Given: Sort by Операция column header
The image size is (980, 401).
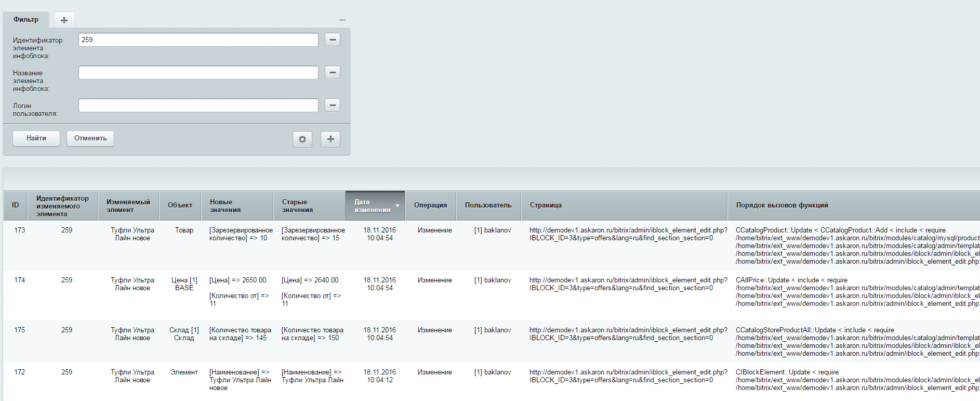Looking at the screenshot, I should 430,205.
